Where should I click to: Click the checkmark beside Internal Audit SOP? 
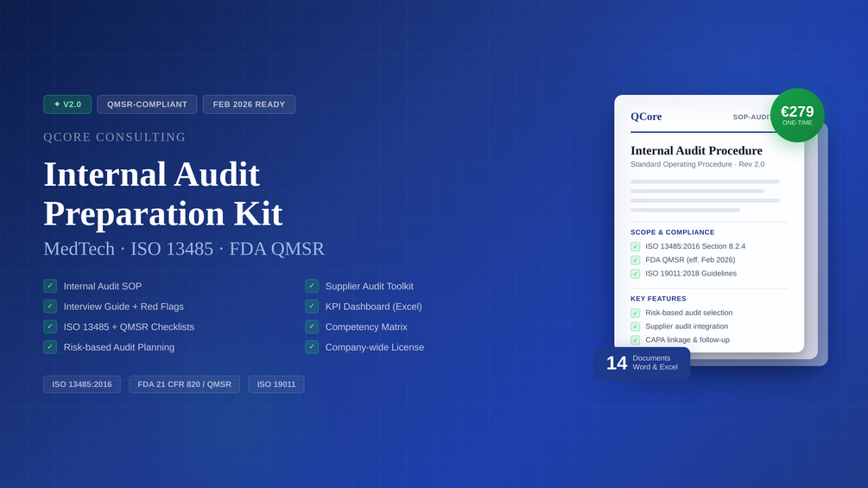pos(50,286)
